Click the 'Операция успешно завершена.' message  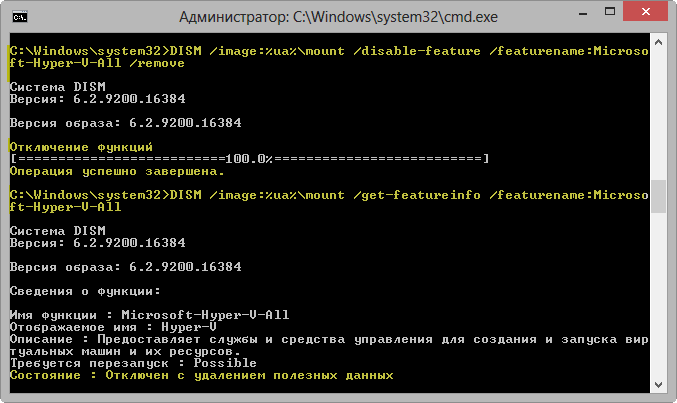click(x=117, y=171)
